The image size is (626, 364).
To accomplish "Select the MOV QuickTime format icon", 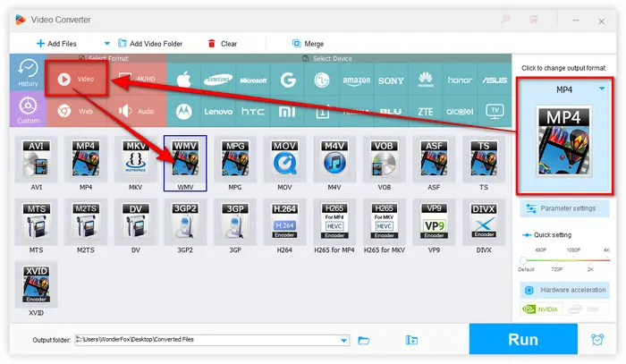I will (284, 158).
